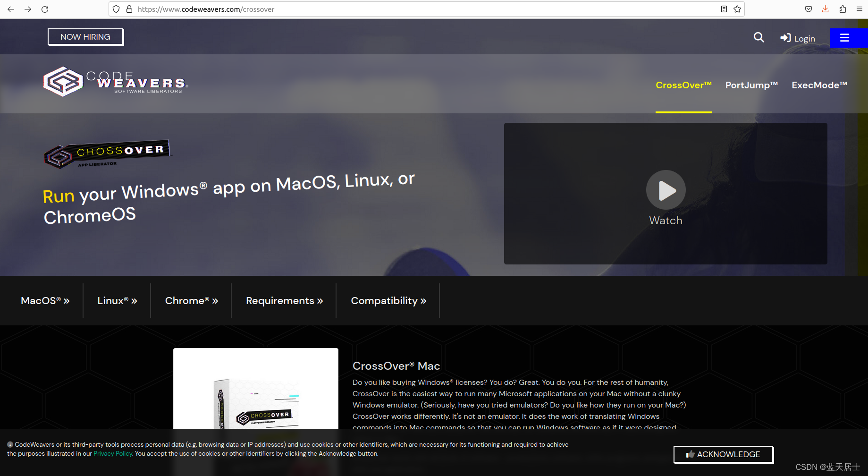Reload the page with the refresh icon
Image resolution: width=868 pixels, height=476 pixels.
(45, 9)
